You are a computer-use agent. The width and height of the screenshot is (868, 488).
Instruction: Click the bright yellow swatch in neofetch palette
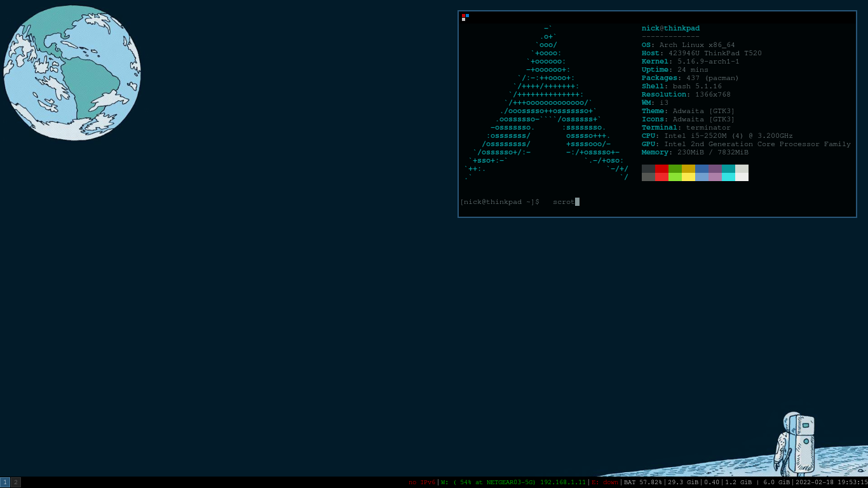688,177
